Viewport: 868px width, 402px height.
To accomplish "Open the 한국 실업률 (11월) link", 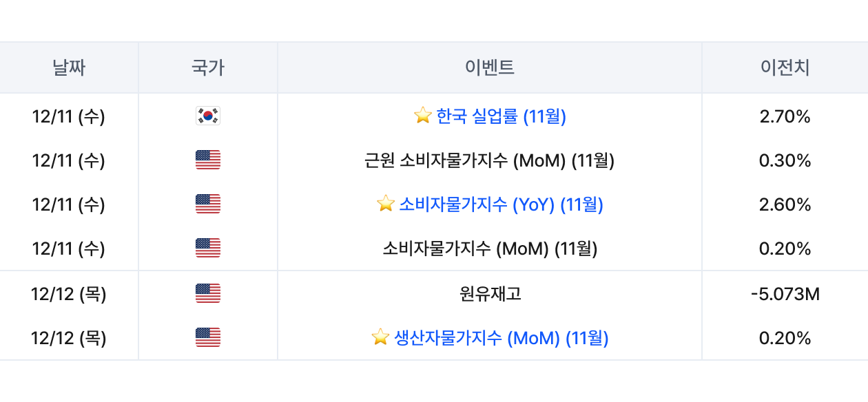I will [x=501, y=116].
